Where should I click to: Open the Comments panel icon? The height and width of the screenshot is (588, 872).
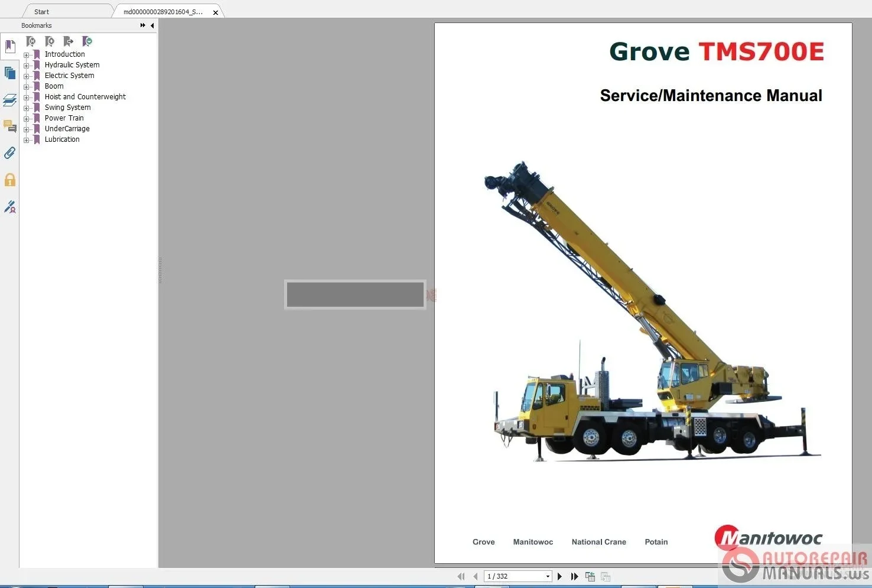[10, 126]
